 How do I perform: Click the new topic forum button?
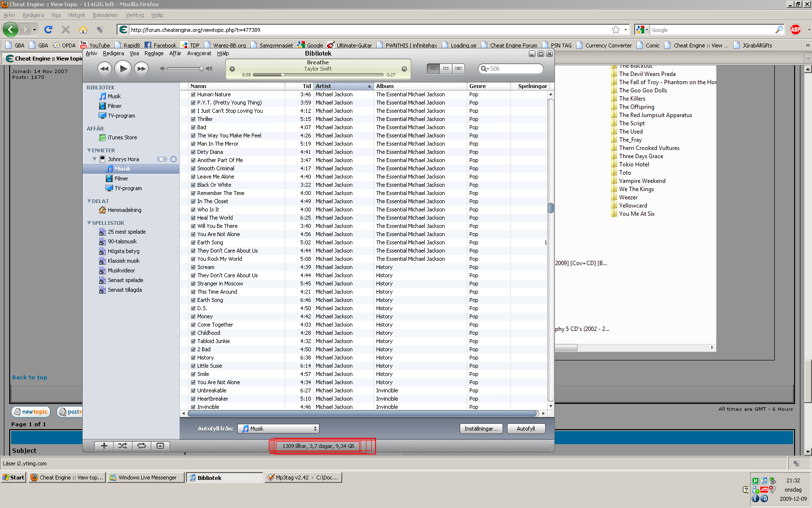pyautogui.click(x=30, y=412)
